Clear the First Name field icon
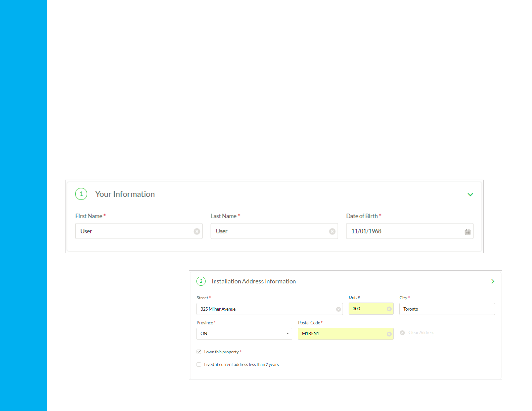Image resolution: width=532 pixels, height=411 pixels. (x=197, y=231)
